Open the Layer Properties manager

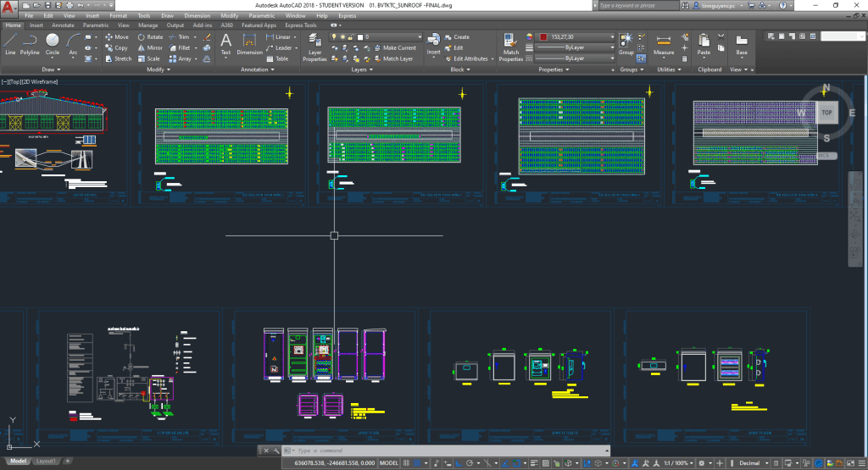(x=314, y=47)
